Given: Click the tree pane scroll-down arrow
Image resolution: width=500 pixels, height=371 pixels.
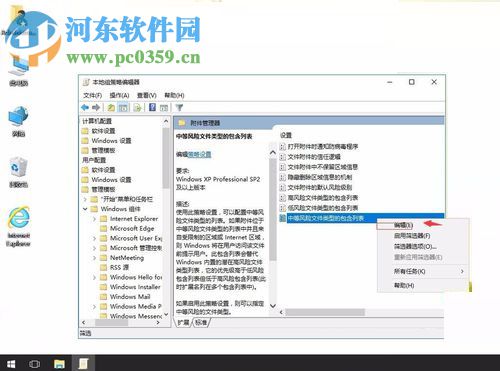Looking at the screenshot, I should (x=166, y=315).
